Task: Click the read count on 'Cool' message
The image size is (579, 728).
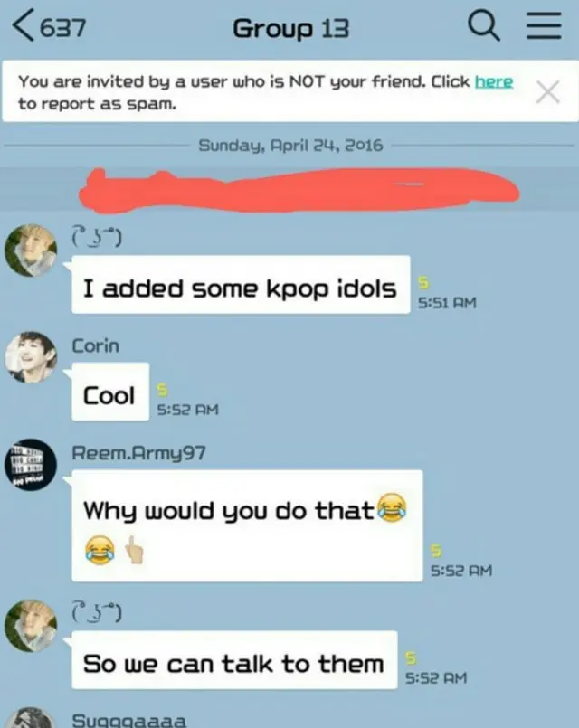Action: click(x=162, y=390)
